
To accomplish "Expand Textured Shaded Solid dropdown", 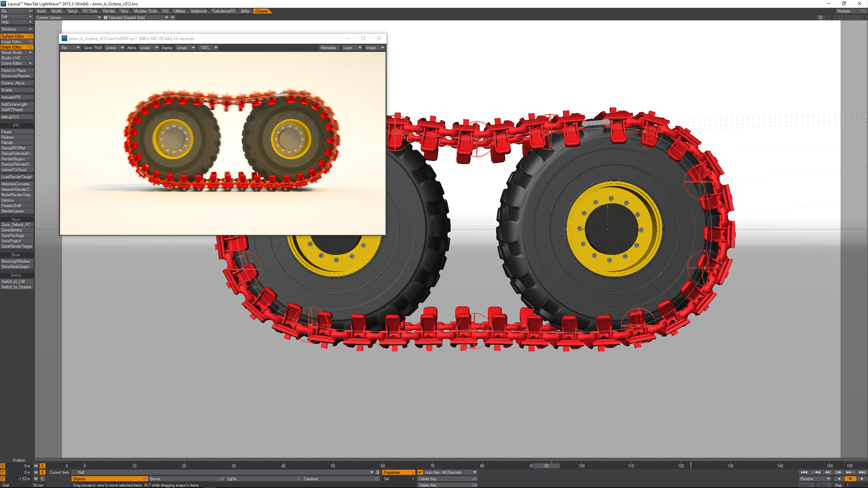I will coord(136,17).
